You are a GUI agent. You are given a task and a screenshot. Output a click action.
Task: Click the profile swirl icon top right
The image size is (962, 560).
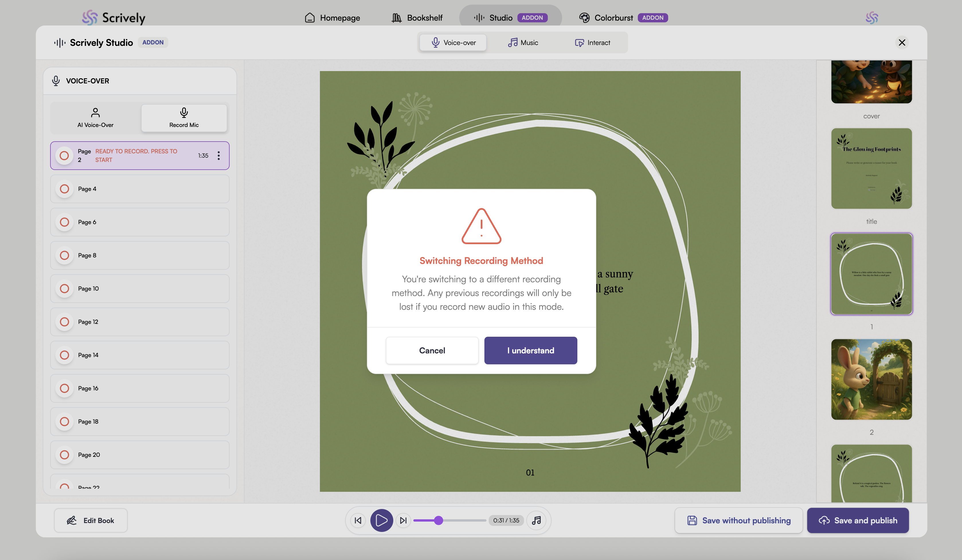pos(871,17)
